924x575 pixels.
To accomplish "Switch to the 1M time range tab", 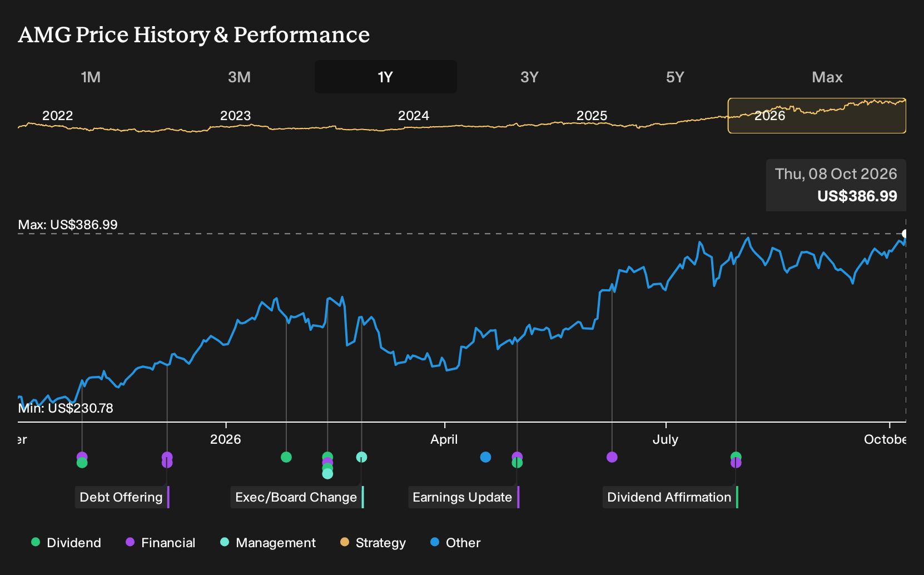I will tap(91, 77).
